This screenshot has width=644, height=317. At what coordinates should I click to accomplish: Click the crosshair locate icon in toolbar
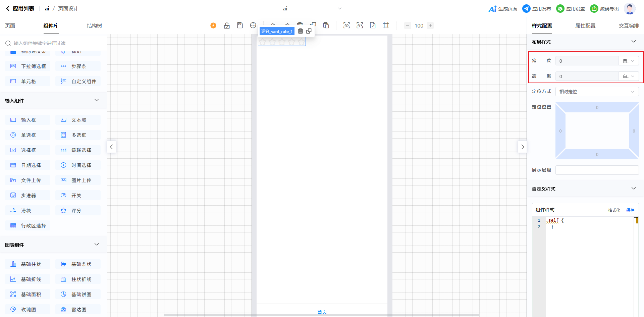(x=253, y=25)
